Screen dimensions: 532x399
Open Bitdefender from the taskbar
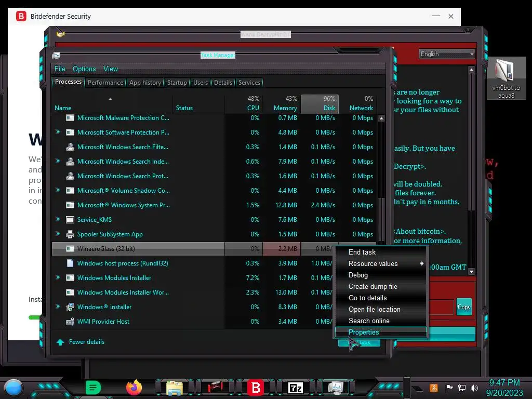(x=256, y=388)
